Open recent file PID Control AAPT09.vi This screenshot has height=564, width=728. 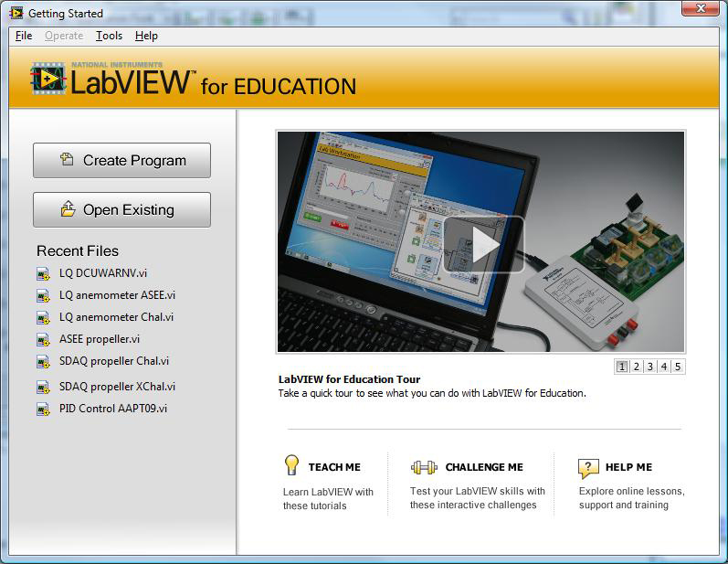113,409
